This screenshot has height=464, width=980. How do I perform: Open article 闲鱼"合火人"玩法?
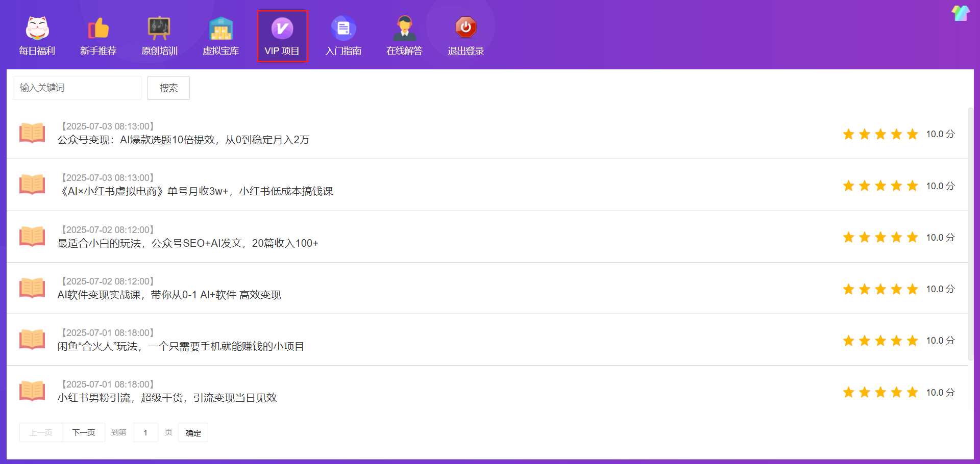181,346
